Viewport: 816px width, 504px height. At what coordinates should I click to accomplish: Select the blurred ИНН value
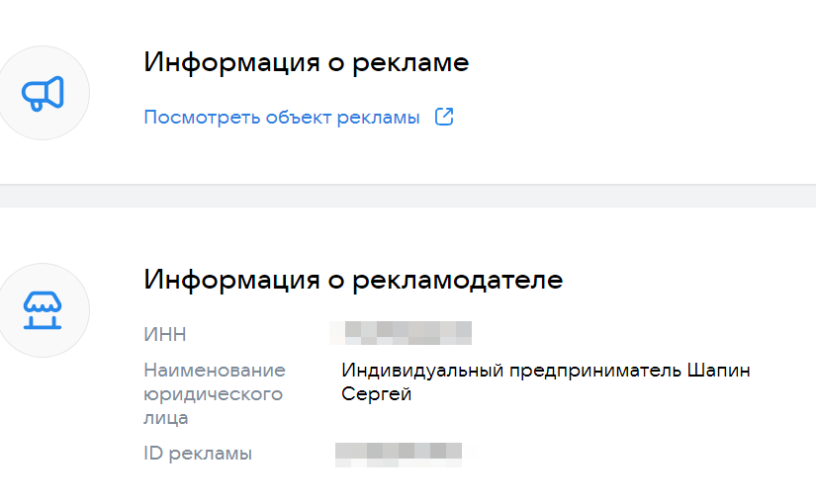click(401, 333)
